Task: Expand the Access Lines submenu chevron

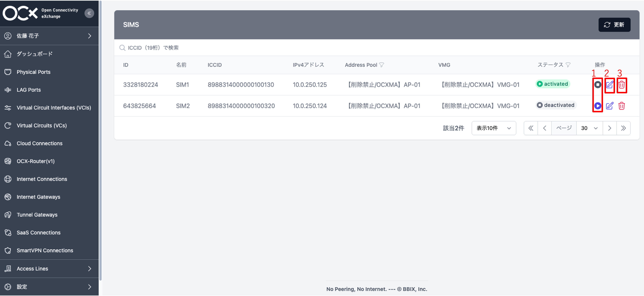Action: tap(90, 269)
